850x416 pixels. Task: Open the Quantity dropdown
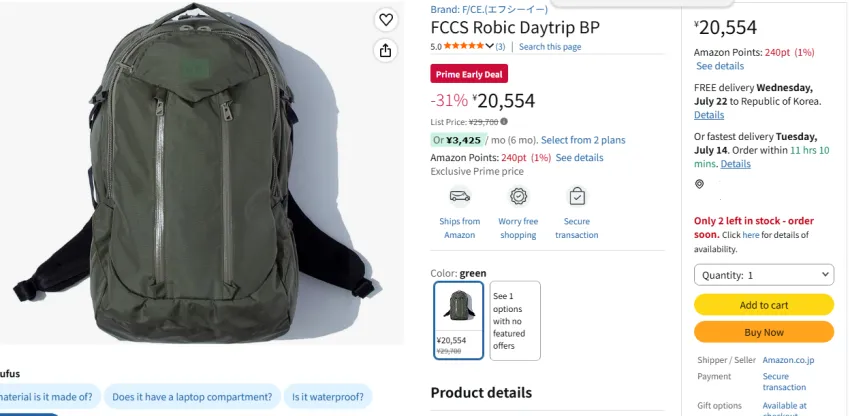[764, 275]
